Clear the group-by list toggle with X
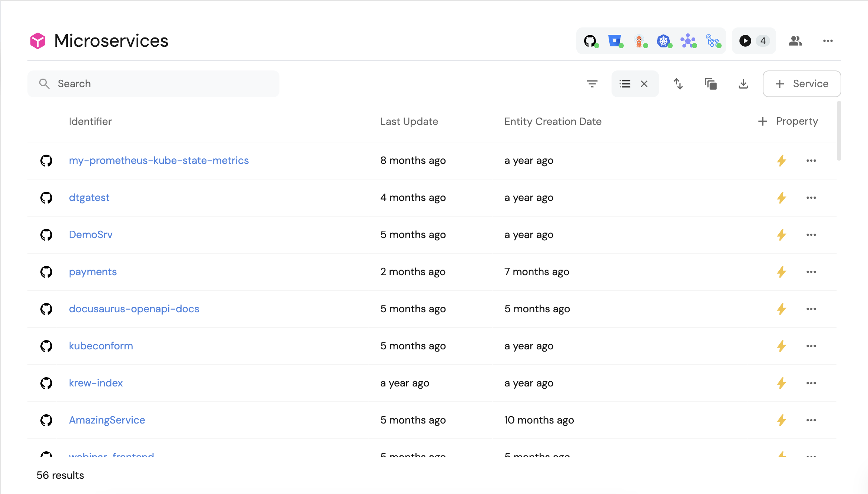This screenshot has width=868, height=494. click(x=644, y=84)
